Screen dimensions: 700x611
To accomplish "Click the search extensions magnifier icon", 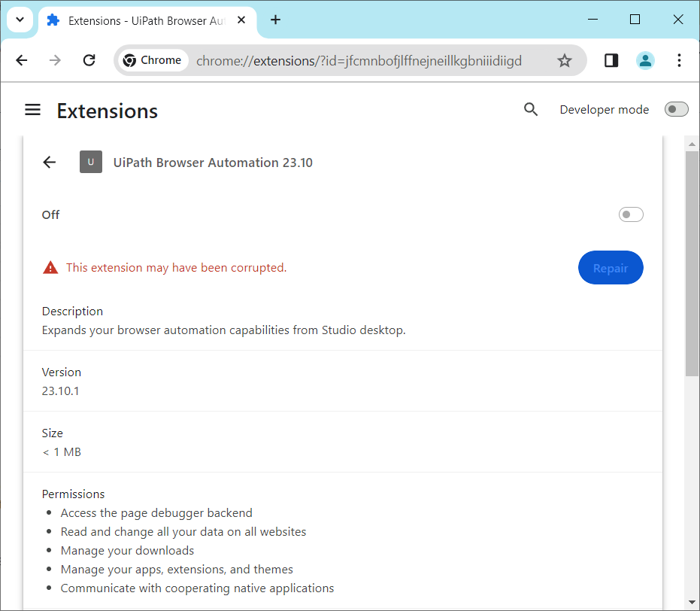I will coord(531,110).
